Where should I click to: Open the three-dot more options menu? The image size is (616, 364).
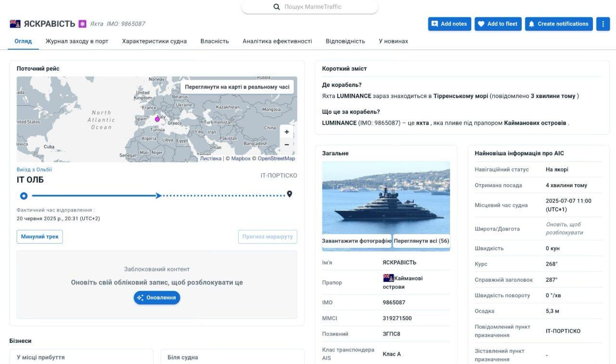click(x=603, y=24)
